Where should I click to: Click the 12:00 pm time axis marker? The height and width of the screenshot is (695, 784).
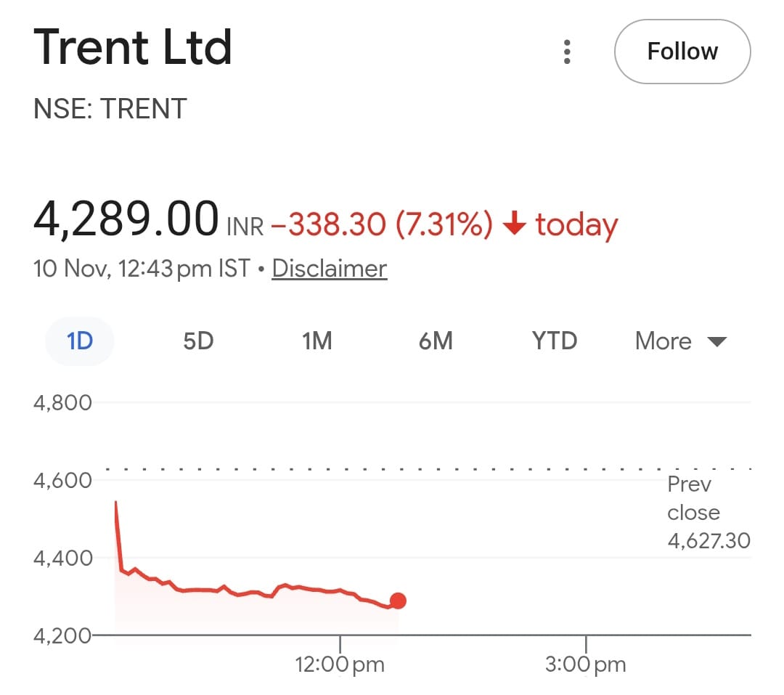pyautogui.click(x=340, y=664)
